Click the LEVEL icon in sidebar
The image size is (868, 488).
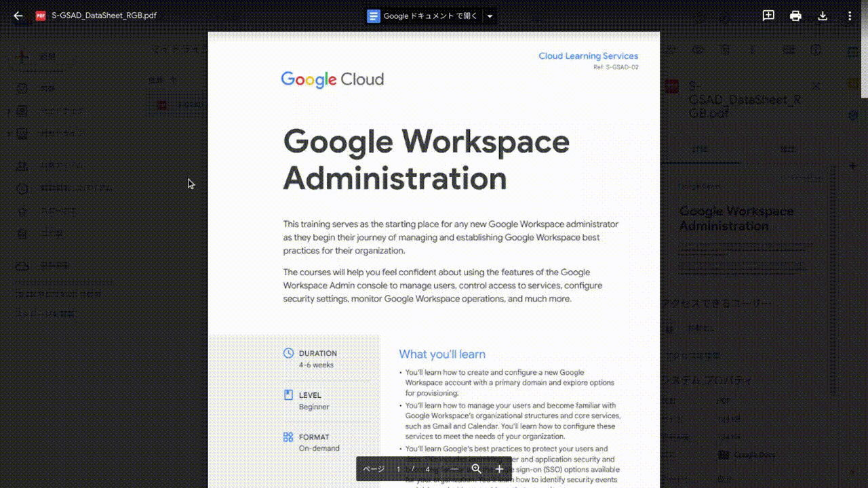tap(288, 395)
